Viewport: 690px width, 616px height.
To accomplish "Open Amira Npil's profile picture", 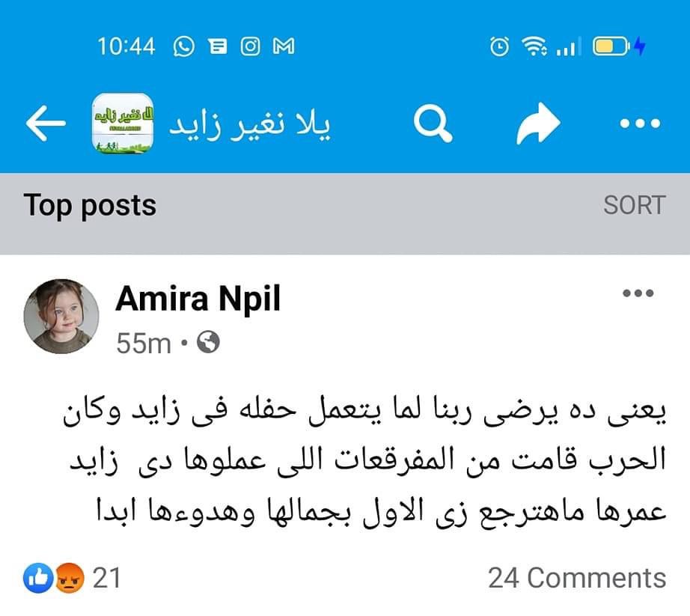I will [x=61, y=317].
